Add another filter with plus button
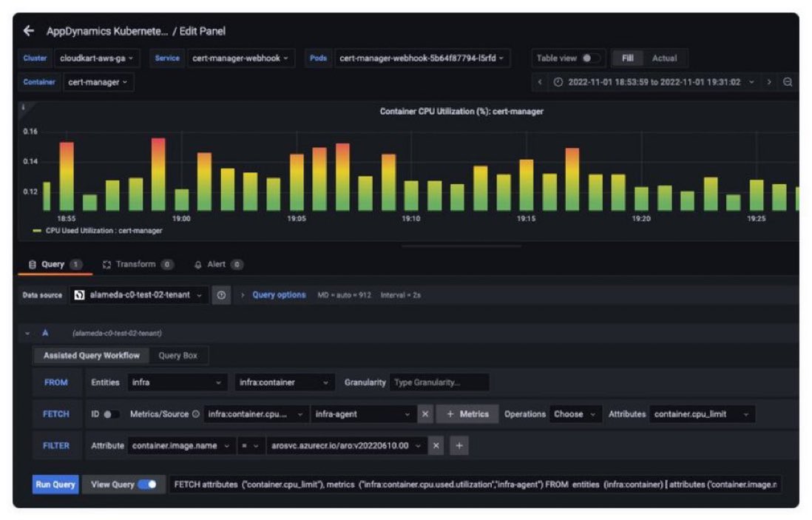 click(x=459, y=445)
